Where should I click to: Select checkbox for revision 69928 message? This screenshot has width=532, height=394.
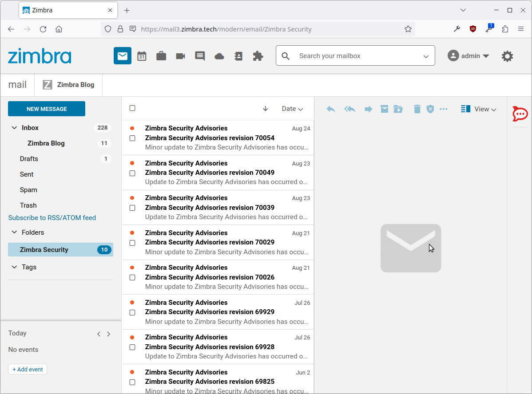(x=132, y=347)
